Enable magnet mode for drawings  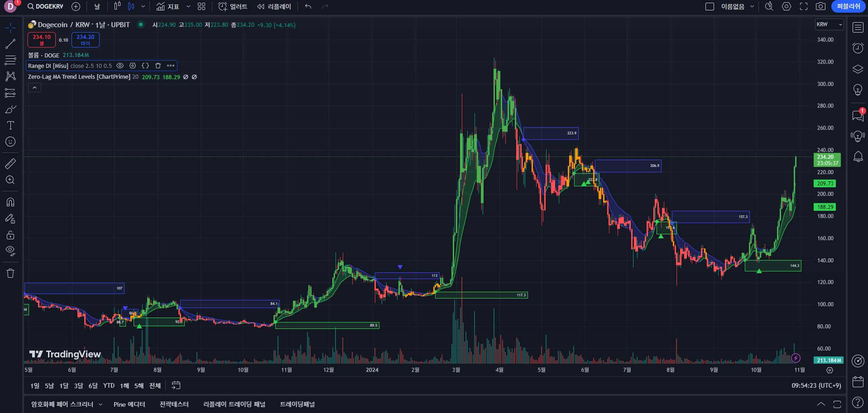tap(10, 202)
